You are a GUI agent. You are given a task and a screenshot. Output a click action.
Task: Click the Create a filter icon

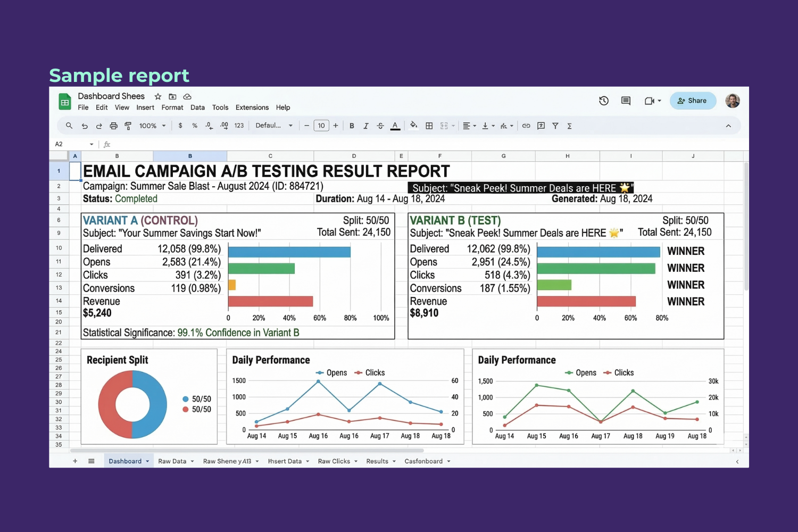(x=555, y=126)
